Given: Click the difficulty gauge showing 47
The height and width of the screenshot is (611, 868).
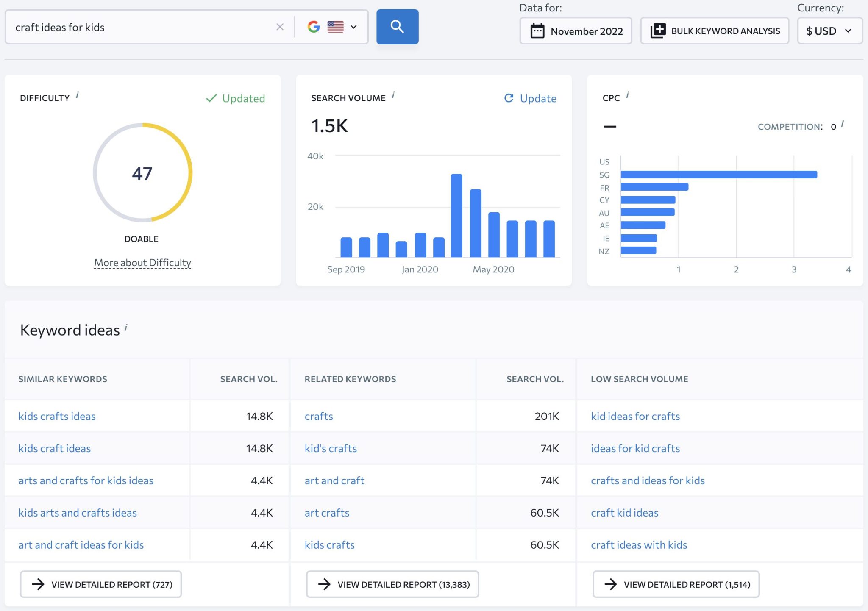Looking at the screenshot, I should (x=142, y=173).
